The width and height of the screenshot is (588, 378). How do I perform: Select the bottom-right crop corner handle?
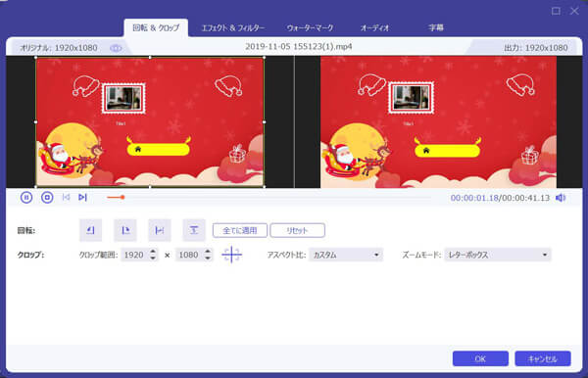point(265,187)
